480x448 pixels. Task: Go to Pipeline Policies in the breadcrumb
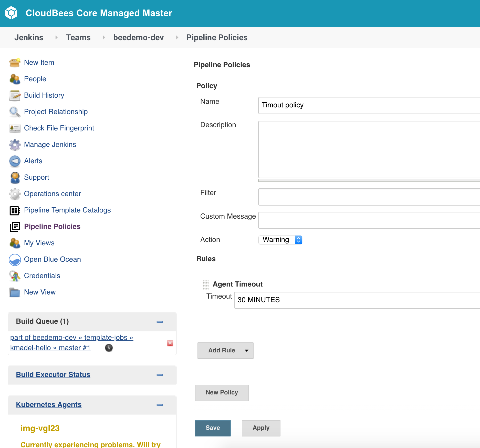pyautogui.click(x=217, y=37)
